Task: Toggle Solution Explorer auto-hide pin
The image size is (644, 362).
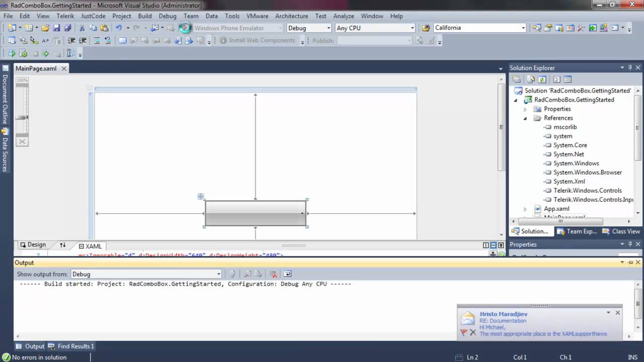Action: 630,68
